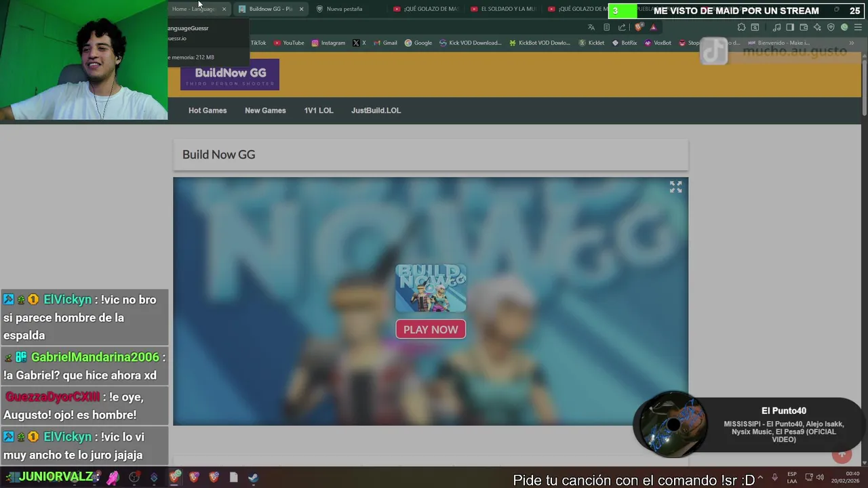Open the JustBuild.LOL menu item
The image size is (868, 488).
(376, 110)
